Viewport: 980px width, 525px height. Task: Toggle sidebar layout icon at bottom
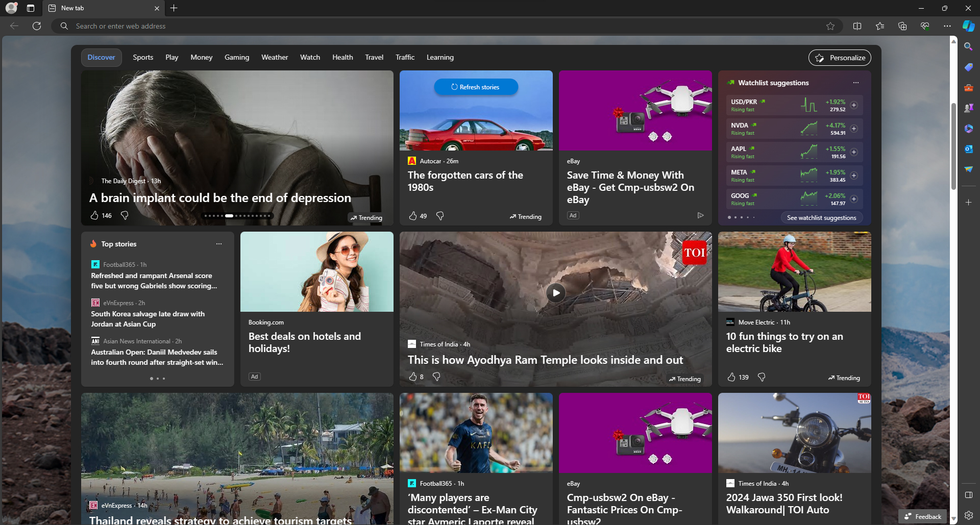(x=968, y=495)
